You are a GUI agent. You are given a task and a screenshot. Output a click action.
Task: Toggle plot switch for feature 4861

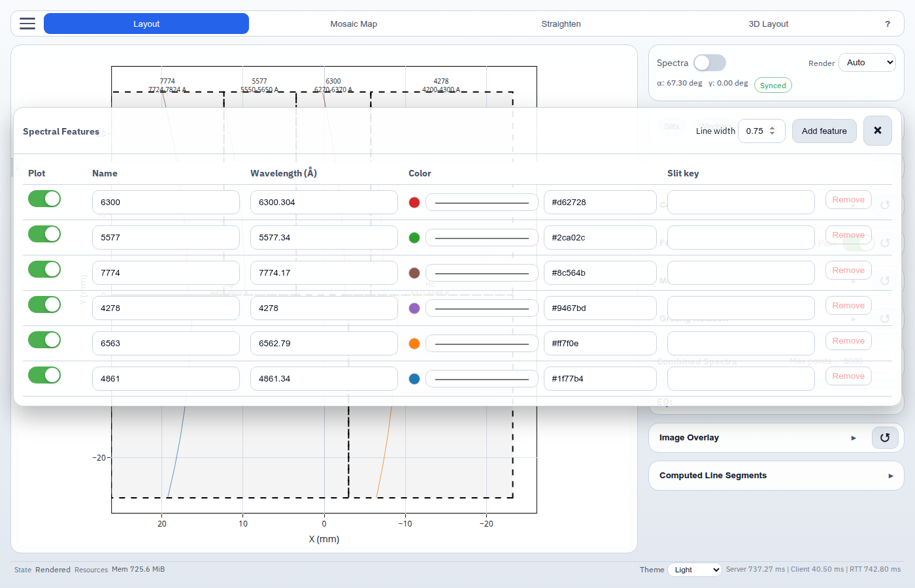(x=44, y=375)
